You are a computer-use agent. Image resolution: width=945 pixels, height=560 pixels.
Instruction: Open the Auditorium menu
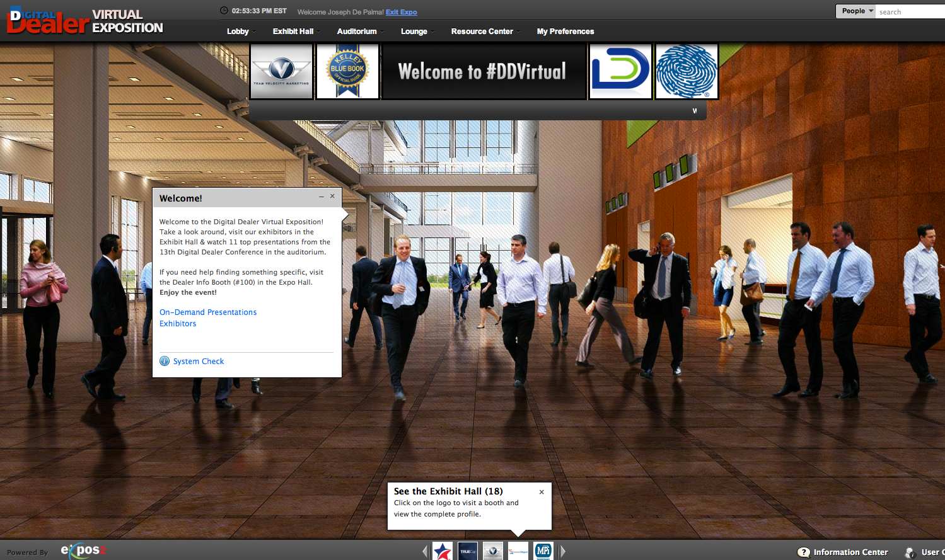pos(357,31)
